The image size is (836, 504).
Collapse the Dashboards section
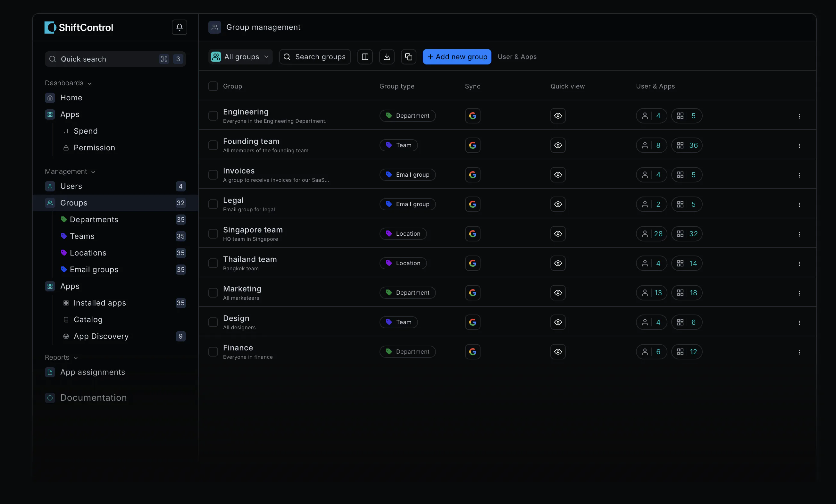tap(68, 83)
